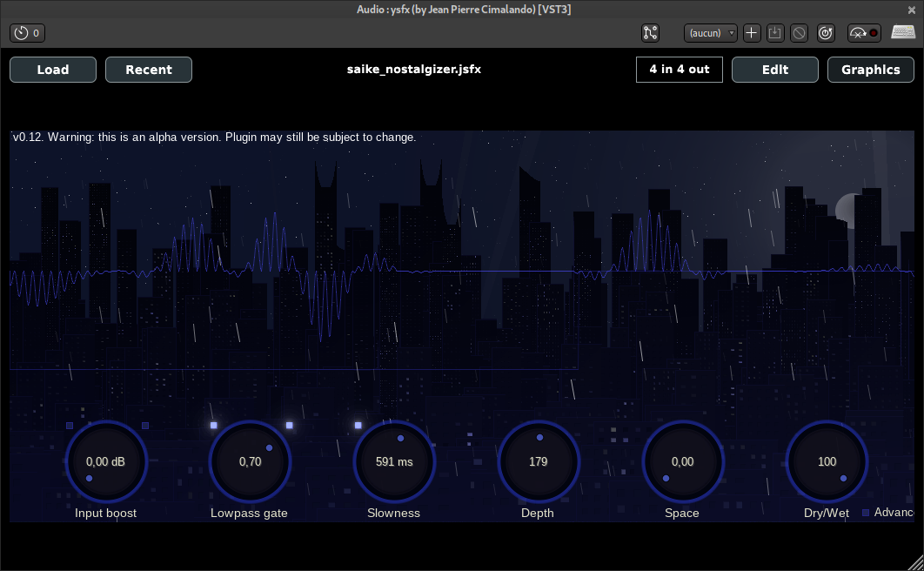Toggle the left square above Input boost
This screenshot has height=571, width=924.
coord(70,426)
